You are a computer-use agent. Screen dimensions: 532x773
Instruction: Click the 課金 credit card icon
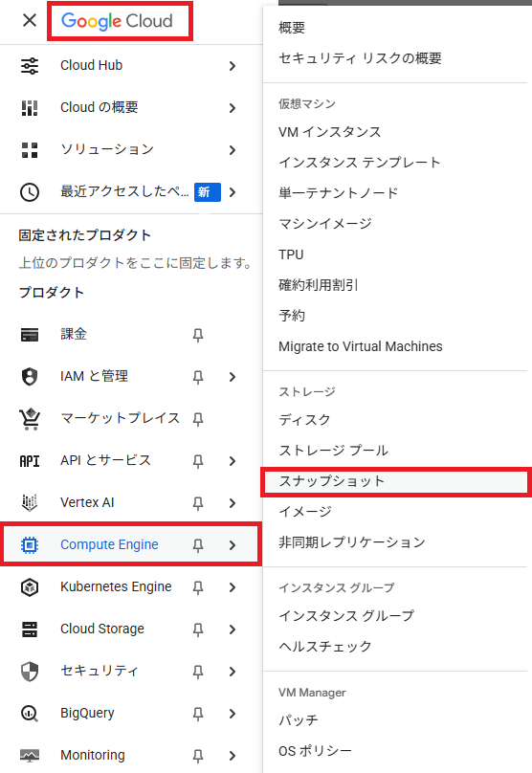tap(30, 335)
